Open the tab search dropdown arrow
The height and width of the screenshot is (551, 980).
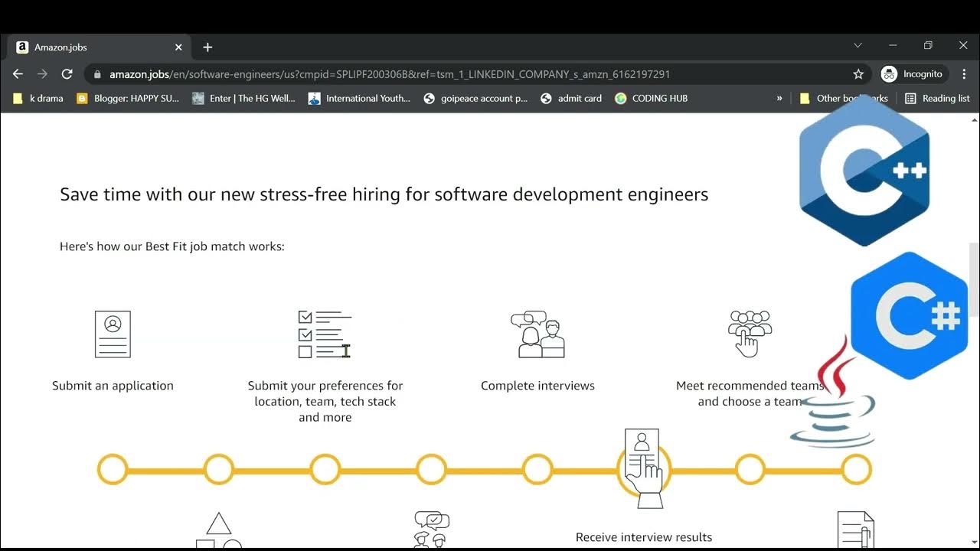pos(857,45)
